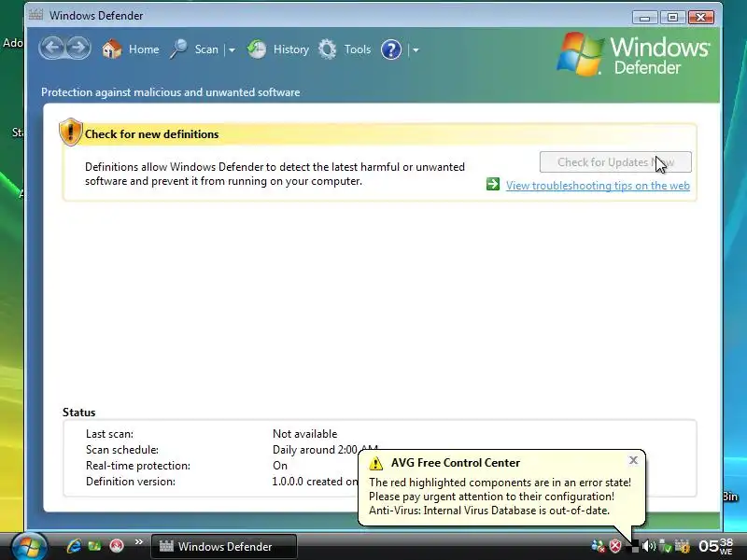This screenshot has width=747, height=560.
Task: Click the network tray icon with red X
Action: point(598,546)
